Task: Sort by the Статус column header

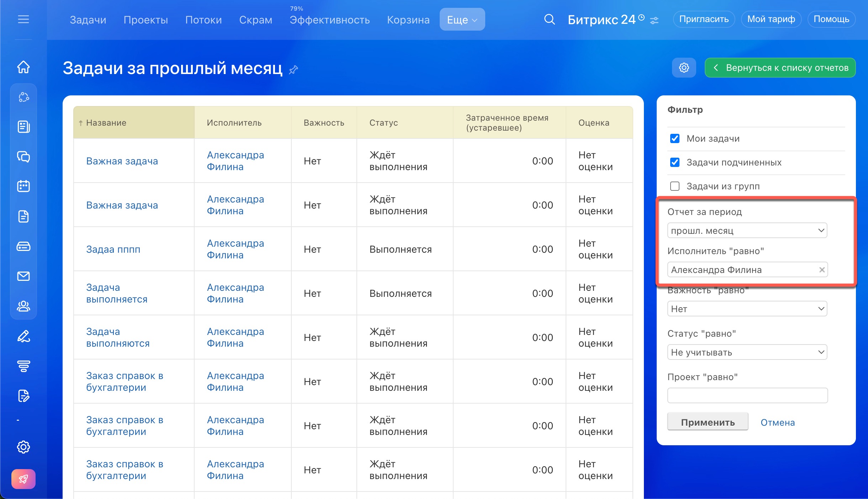Action: click(x=405, y=122)
